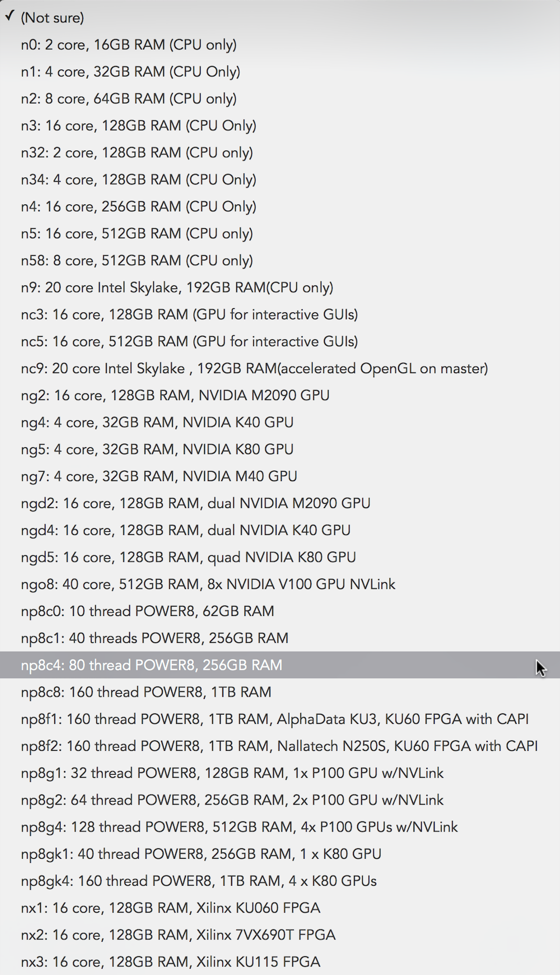Pick ng2 with NVIDIA M2090 GPU
The width and height of the screenshot is (560, 975).
tap(280, 395)
